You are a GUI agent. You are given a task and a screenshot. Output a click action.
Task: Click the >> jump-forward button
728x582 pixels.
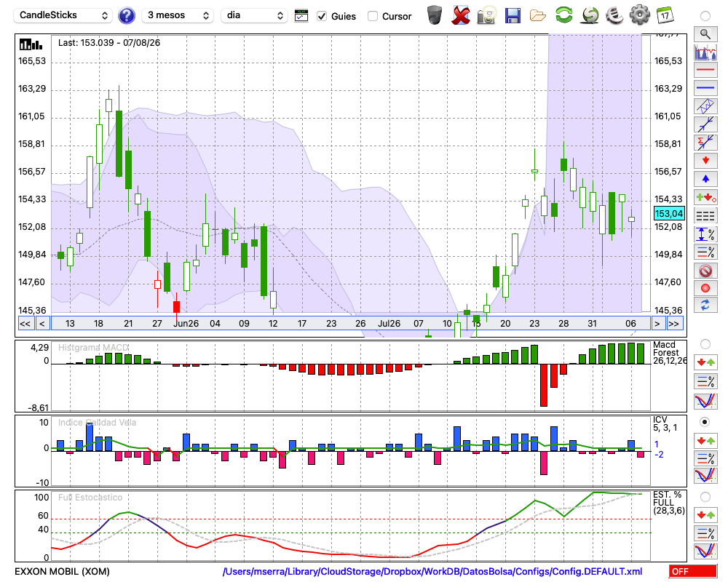674,324
